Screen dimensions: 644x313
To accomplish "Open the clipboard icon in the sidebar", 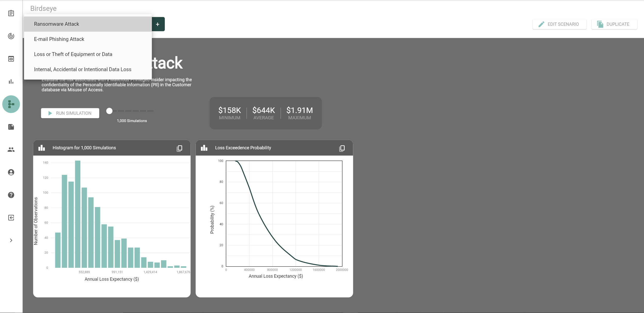I will [11, 13].
